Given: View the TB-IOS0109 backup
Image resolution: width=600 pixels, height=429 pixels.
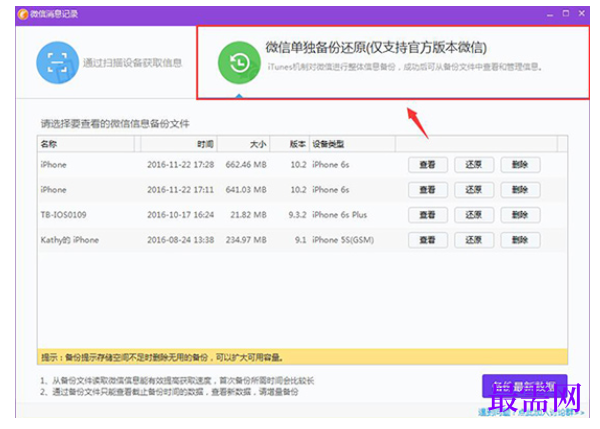Looking at the screenshot, I should (427, 215).
